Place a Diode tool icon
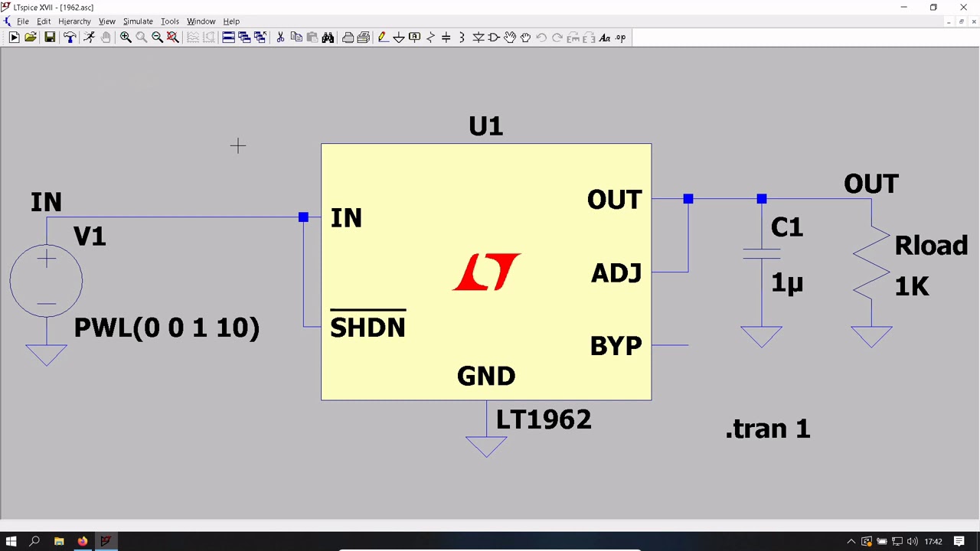The width and height of the screenshot is (980, 551). pyautogui.click(x=478, y=37)
